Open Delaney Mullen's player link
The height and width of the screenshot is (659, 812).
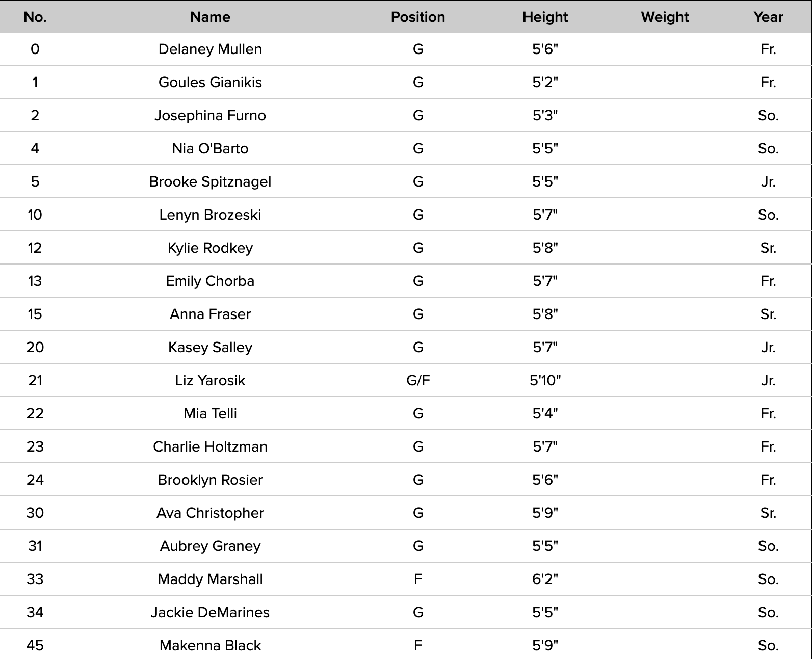[210, 49]
